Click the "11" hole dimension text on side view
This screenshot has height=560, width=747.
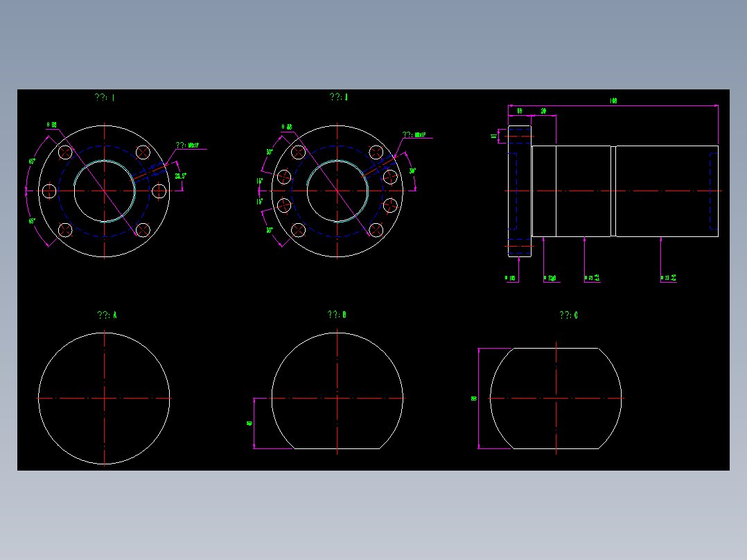pos(494,137)
